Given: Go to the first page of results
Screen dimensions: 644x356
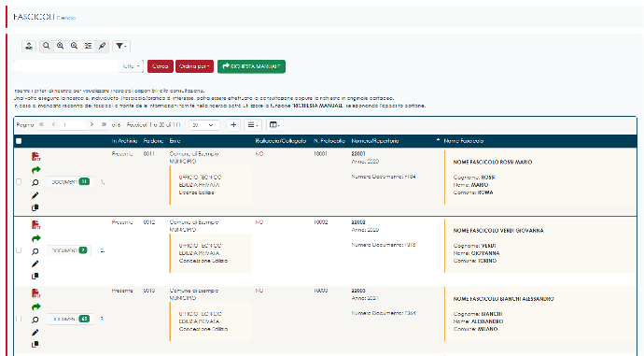Looking at the screenshot, I should (x=41, y=124).
